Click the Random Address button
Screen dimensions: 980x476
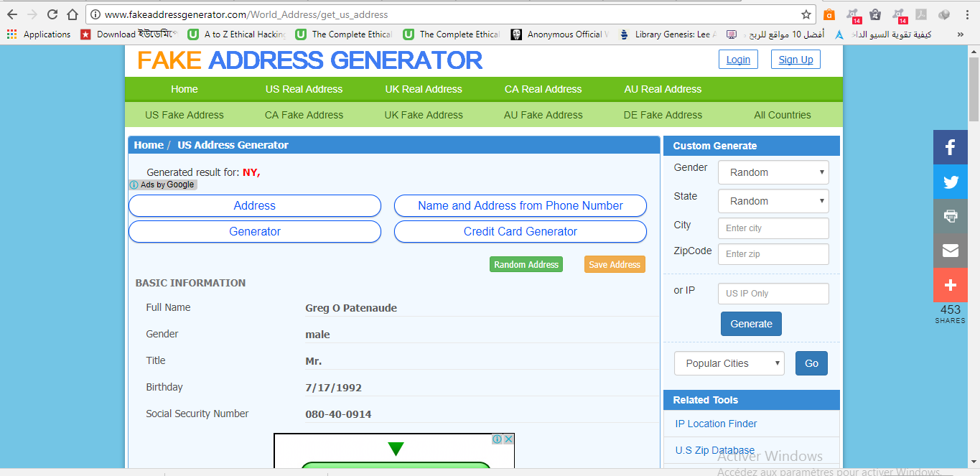coord(526,264)
